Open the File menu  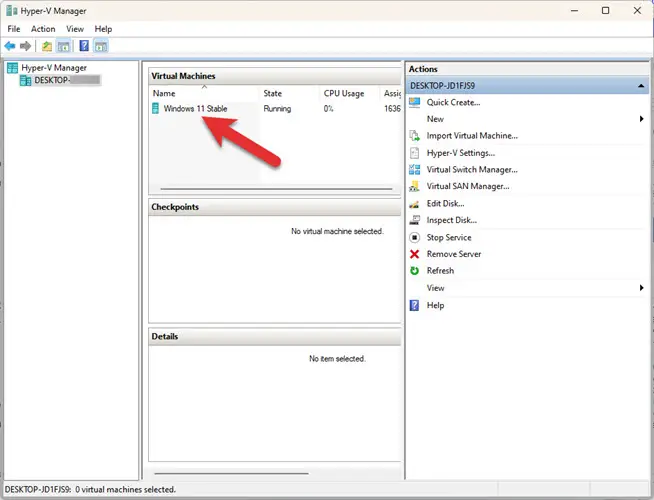tap(14, 29)
